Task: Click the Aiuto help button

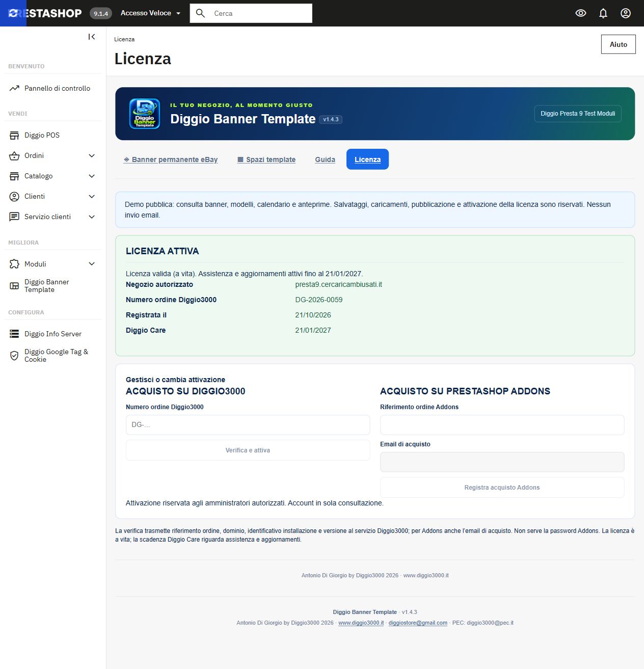Action: click(x=619, y=44)
